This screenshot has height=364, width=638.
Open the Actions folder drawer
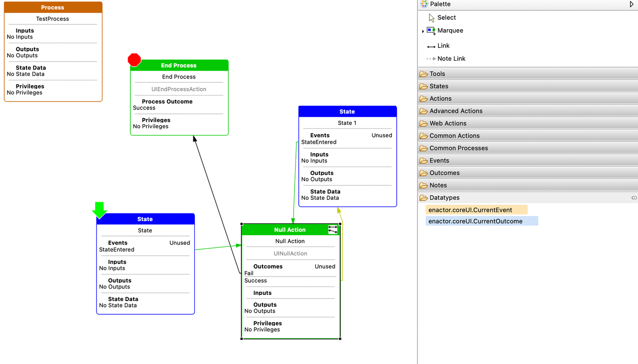528,98
